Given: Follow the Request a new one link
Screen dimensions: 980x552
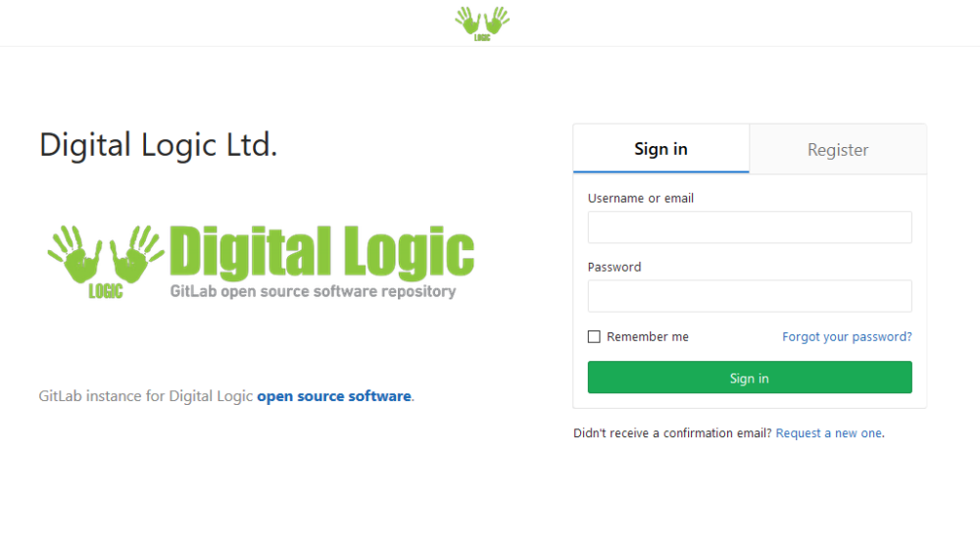Looking at the screenshot, I should tap(829, 433).
